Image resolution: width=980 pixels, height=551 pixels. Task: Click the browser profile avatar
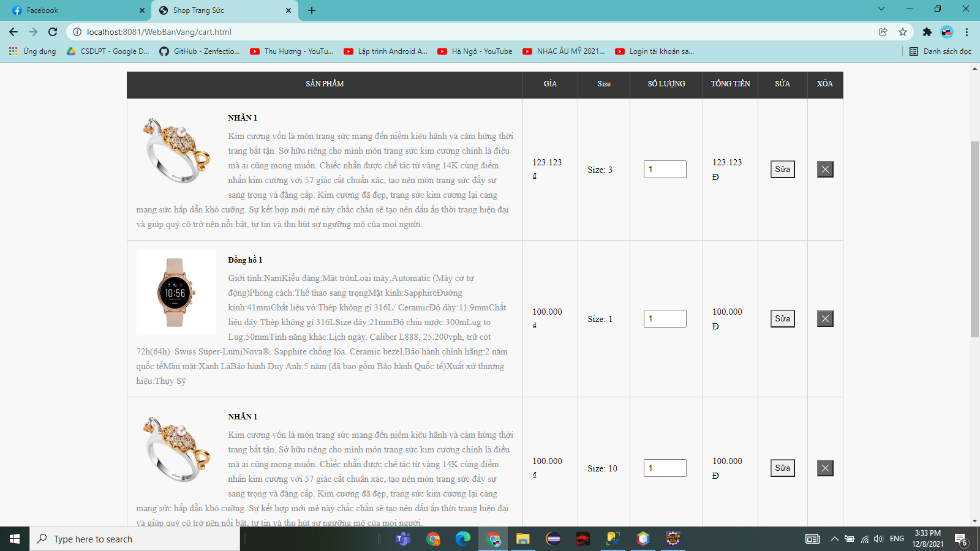pos(948,31)
